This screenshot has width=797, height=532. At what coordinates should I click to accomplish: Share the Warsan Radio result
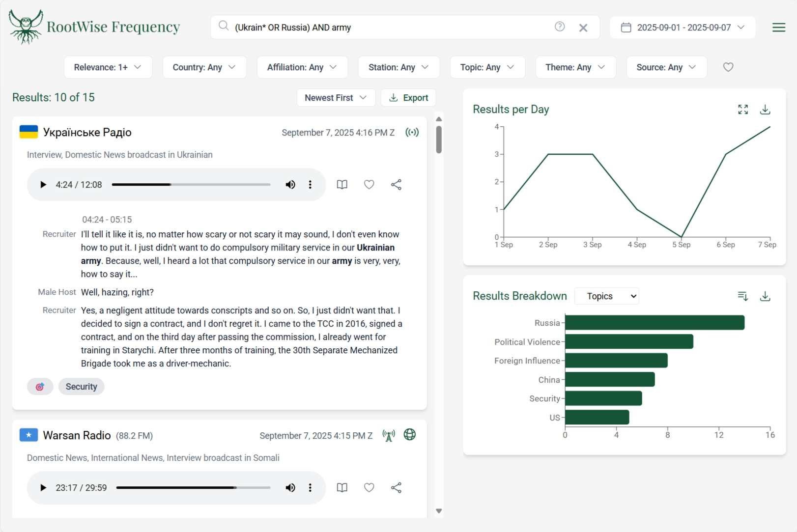(x=396, y=488)
